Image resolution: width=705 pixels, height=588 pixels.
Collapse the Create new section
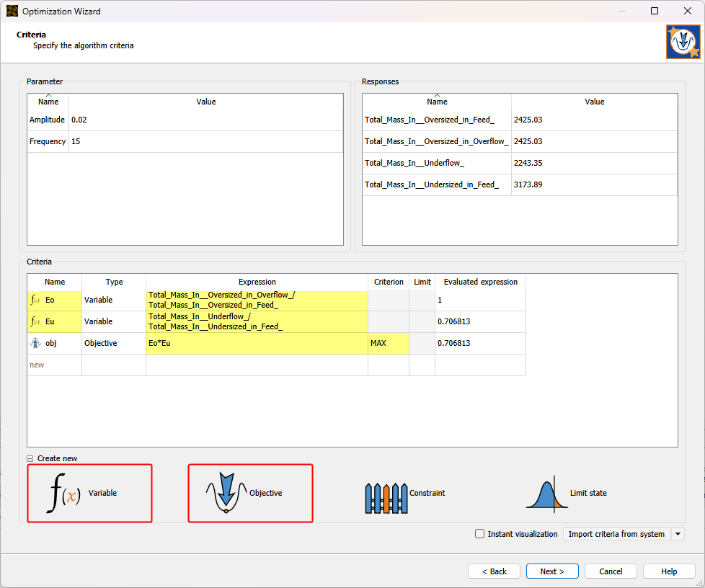tap(30, 458)
